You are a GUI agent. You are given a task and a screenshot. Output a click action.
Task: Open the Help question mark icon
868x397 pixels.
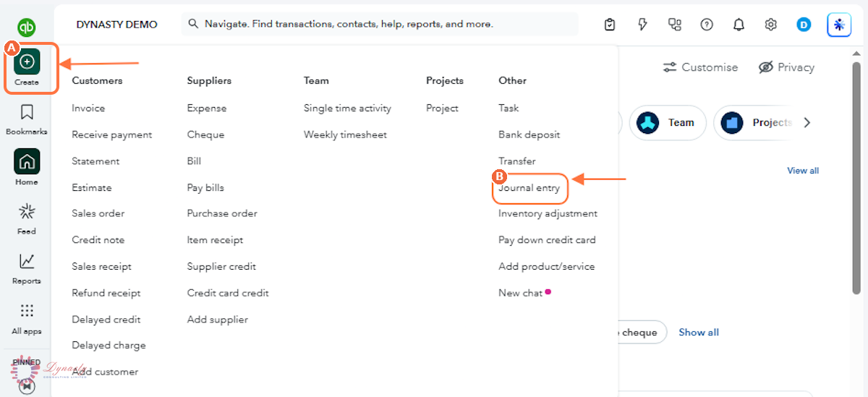[x=707, y=25]
